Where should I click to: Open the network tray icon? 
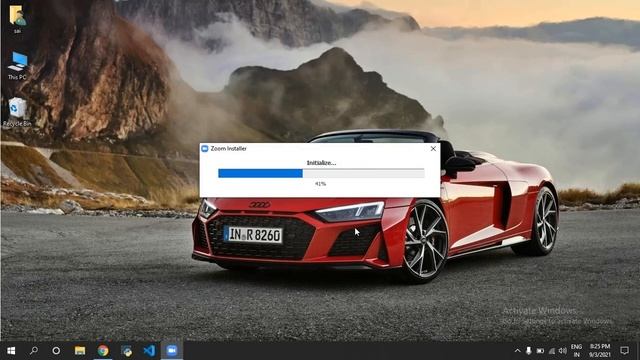pyautogui.click(x=551, y=351)
